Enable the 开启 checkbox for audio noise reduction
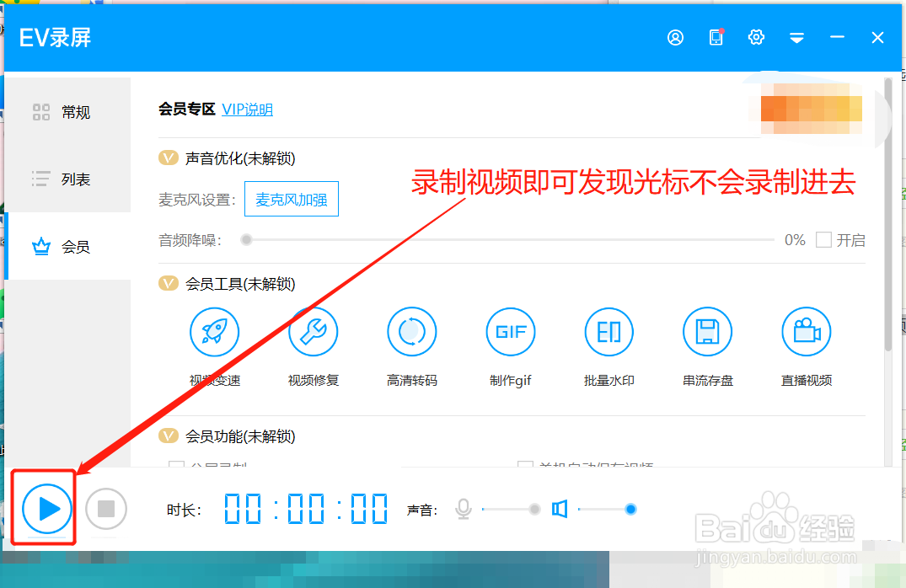906x588 pixels. point(823,239)
